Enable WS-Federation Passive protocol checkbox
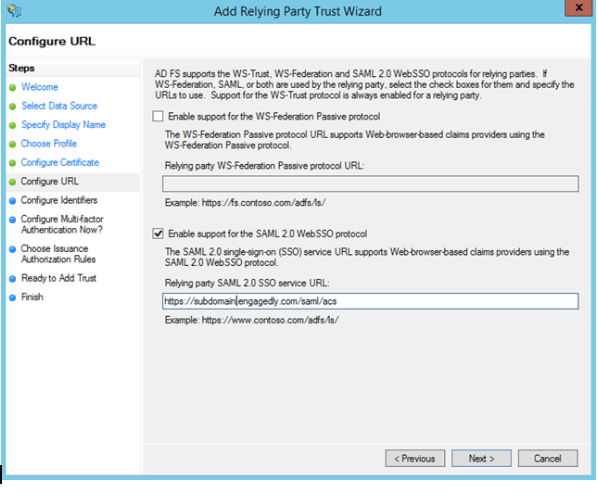598x496 pixels. click(158, 116)
